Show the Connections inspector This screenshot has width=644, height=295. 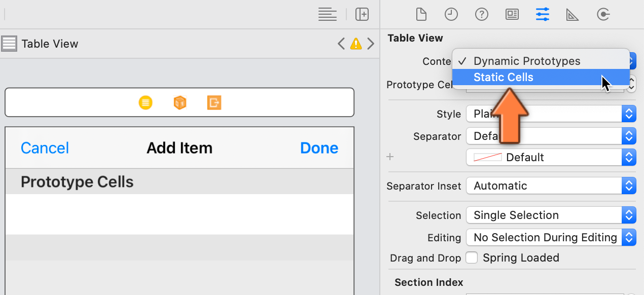tap(603, 14)
